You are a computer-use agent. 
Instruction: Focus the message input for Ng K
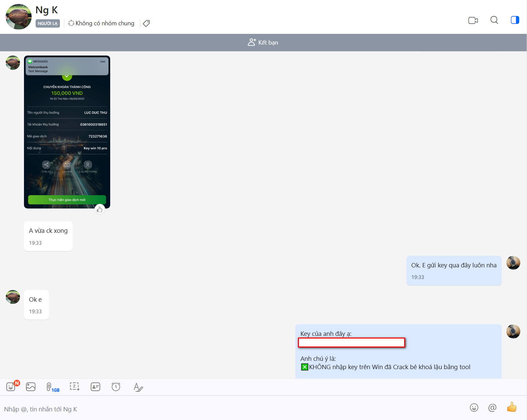coord(233,409)
